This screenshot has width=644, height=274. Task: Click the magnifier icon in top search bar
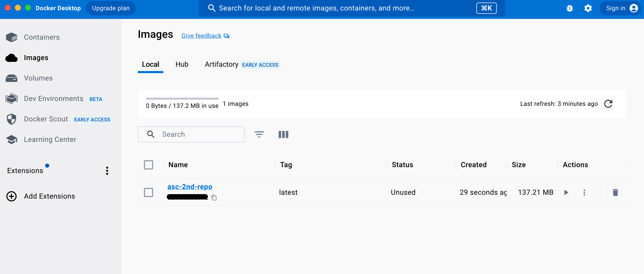pyautogui.click(x=212, y=8)
